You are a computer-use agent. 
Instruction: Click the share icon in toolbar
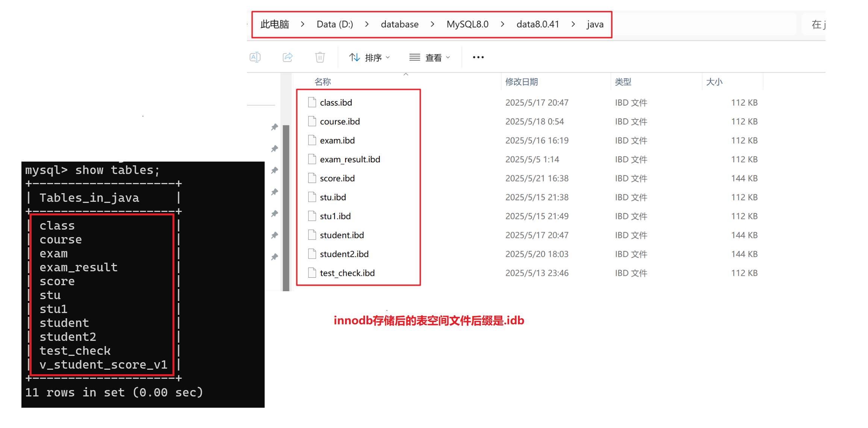[x=288, y=57]
